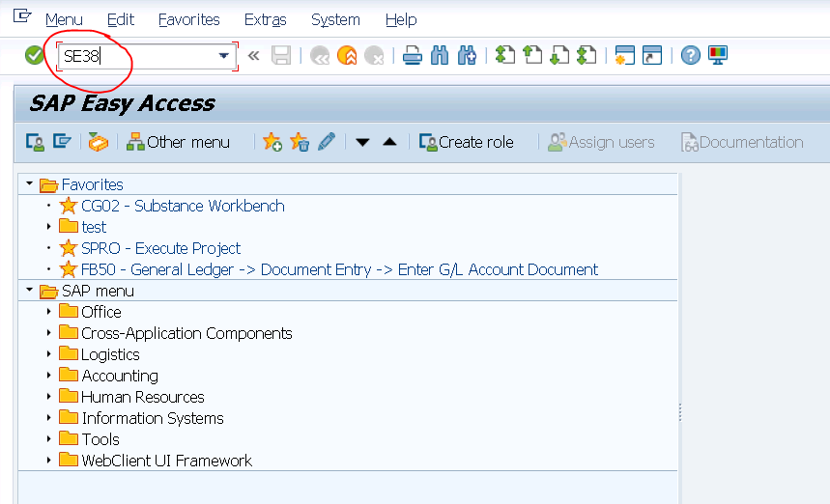Click the Create New Session icon
The image size is (830, 504).
pyautogui.click(x=624, y=55)
